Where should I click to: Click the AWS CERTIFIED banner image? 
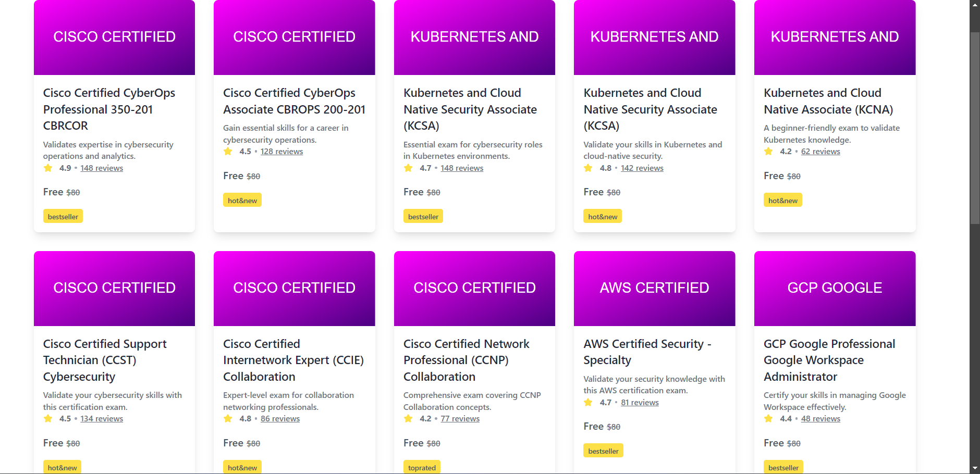tap(654, 289)
